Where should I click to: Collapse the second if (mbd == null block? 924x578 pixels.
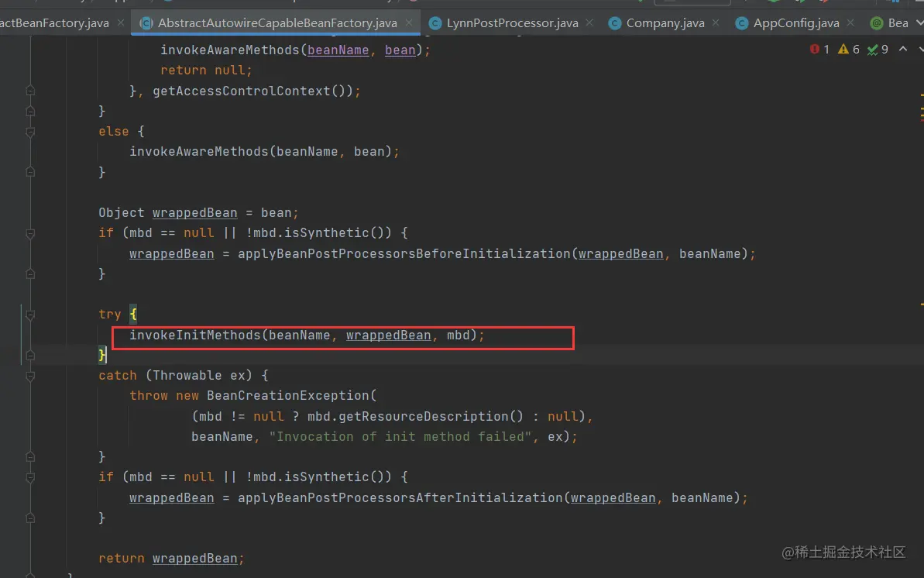[x=30, y=477]
